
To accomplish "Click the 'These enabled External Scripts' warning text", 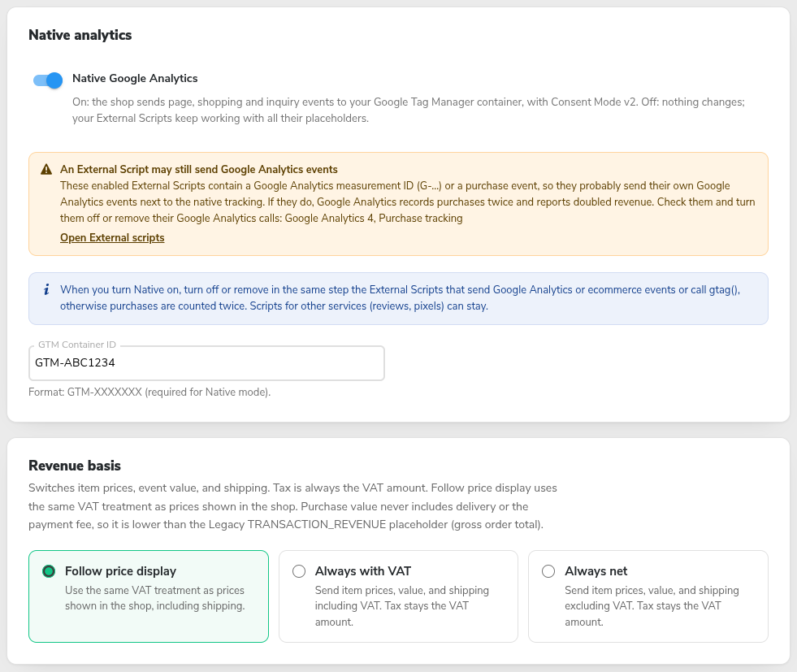I will (x=408, y=202).
